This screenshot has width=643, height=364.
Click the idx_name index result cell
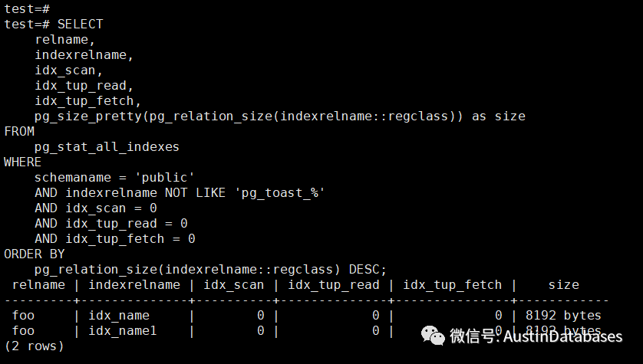pos(119,315)
